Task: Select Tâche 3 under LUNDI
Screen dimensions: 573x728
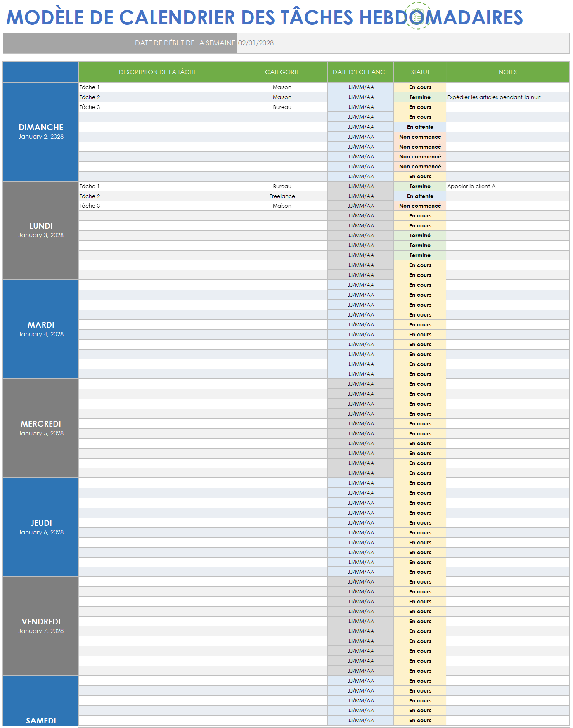Action: point(158,206)
